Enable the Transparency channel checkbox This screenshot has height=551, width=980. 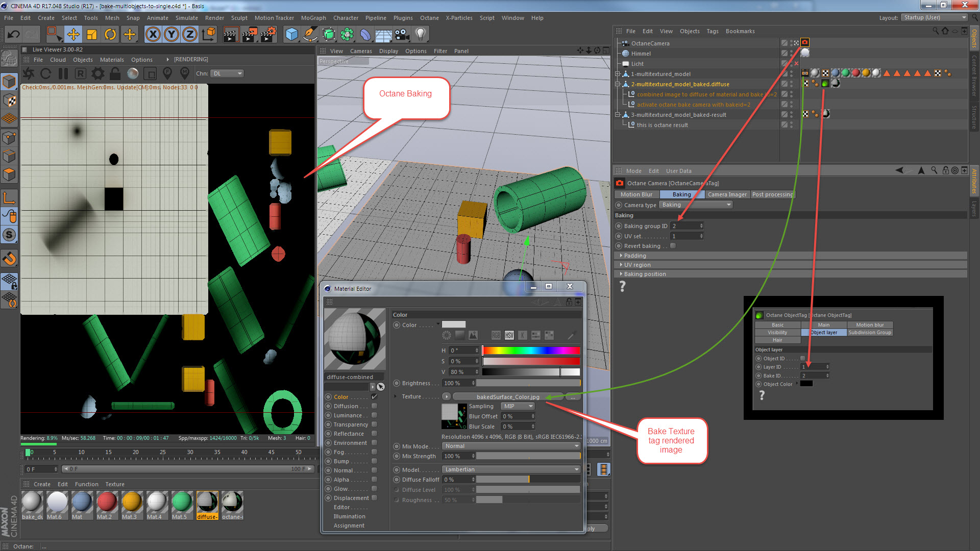pos(374,424)
